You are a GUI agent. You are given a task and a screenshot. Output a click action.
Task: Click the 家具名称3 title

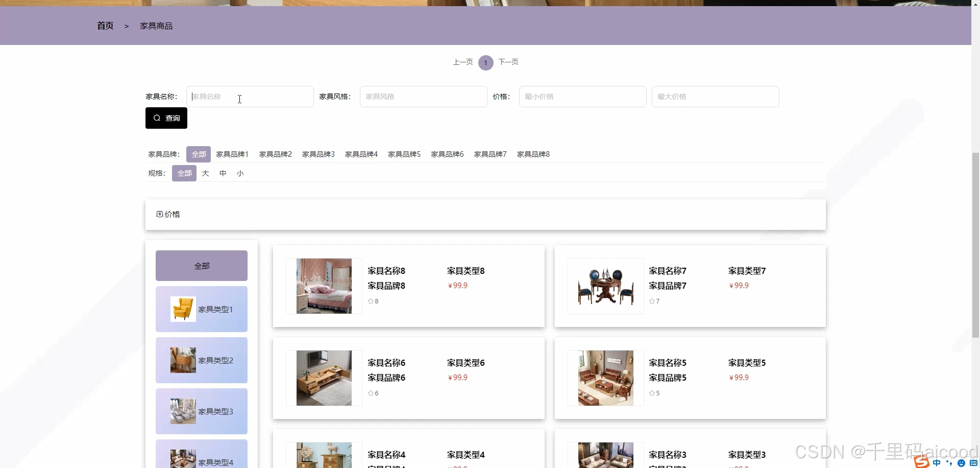point(668,455)
